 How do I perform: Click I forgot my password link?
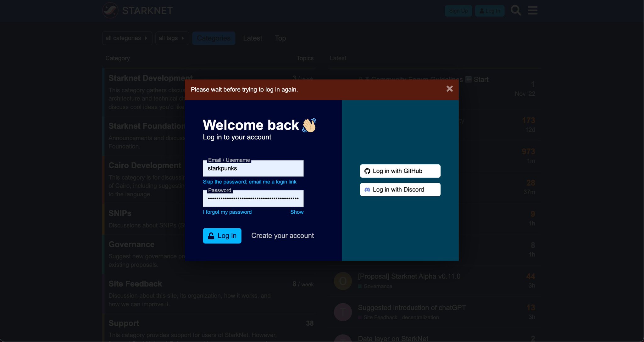[x=227, y=212]
